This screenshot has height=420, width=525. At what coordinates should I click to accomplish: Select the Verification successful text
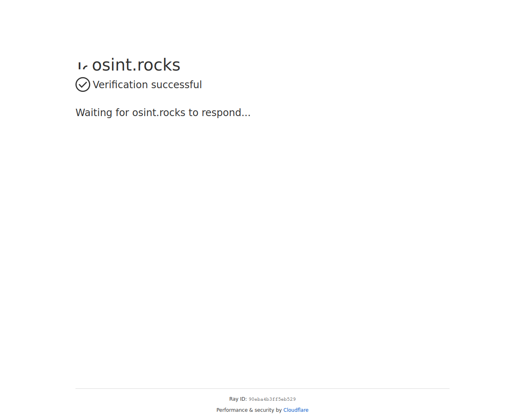[x=147, y=84]
